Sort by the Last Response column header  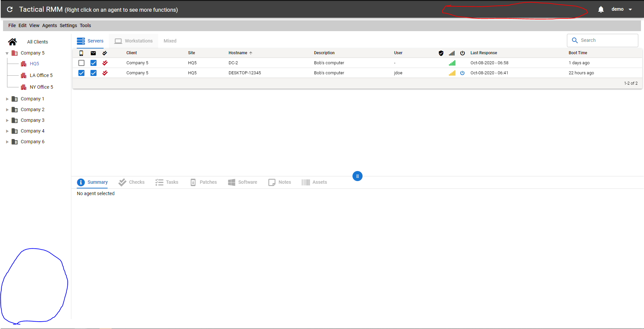pyautogui.click(x=484, y=53)
